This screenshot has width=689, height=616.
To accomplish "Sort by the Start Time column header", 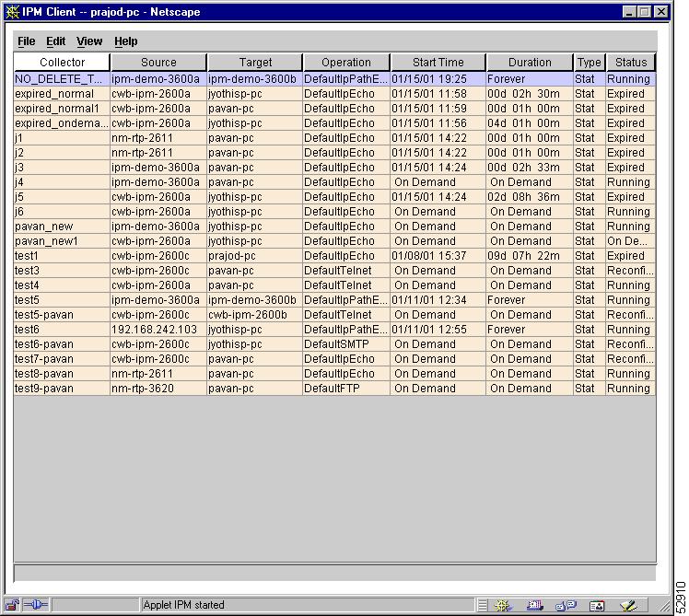I will pos(438,63).
